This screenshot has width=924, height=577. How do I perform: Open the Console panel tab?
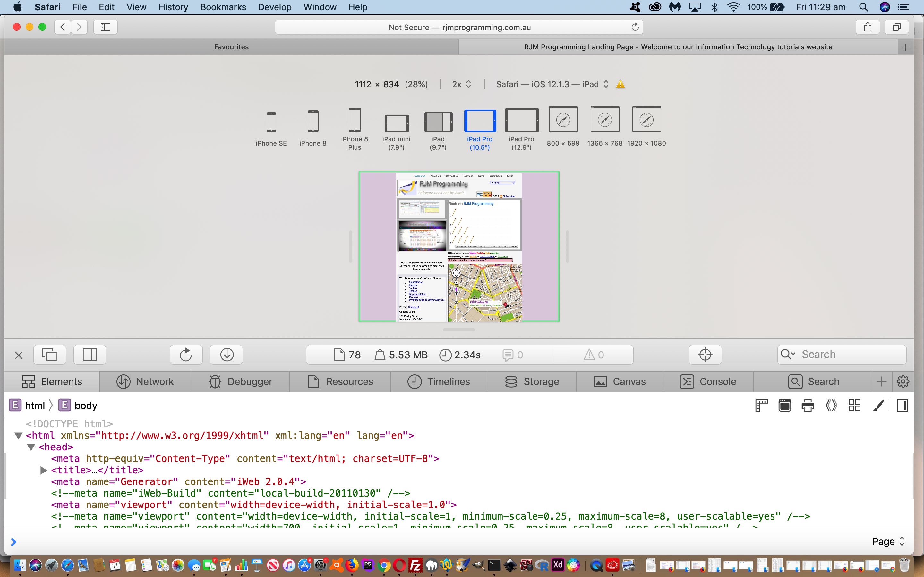coord(718,381)
